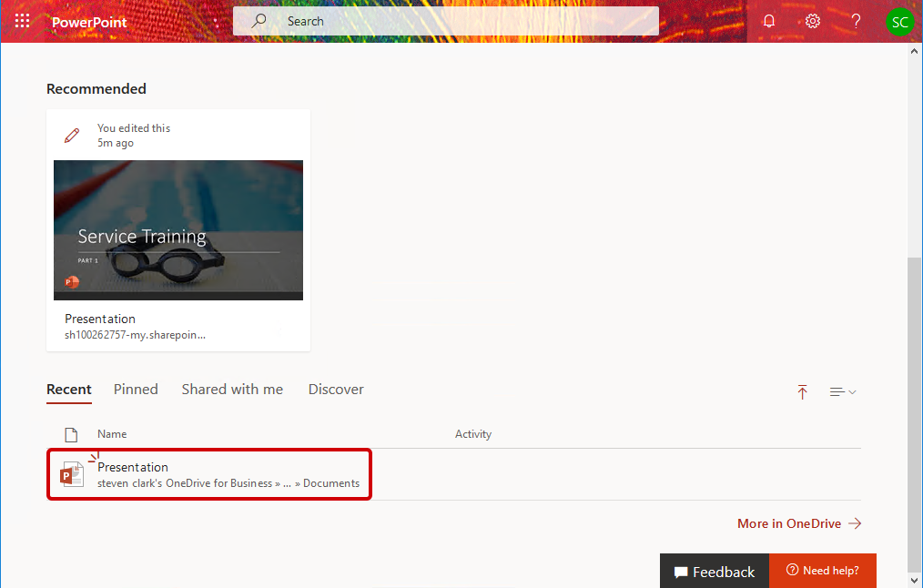Switch to the Pinned tab
This screenshot has width=923, height=588.
(x=136, y=390)
